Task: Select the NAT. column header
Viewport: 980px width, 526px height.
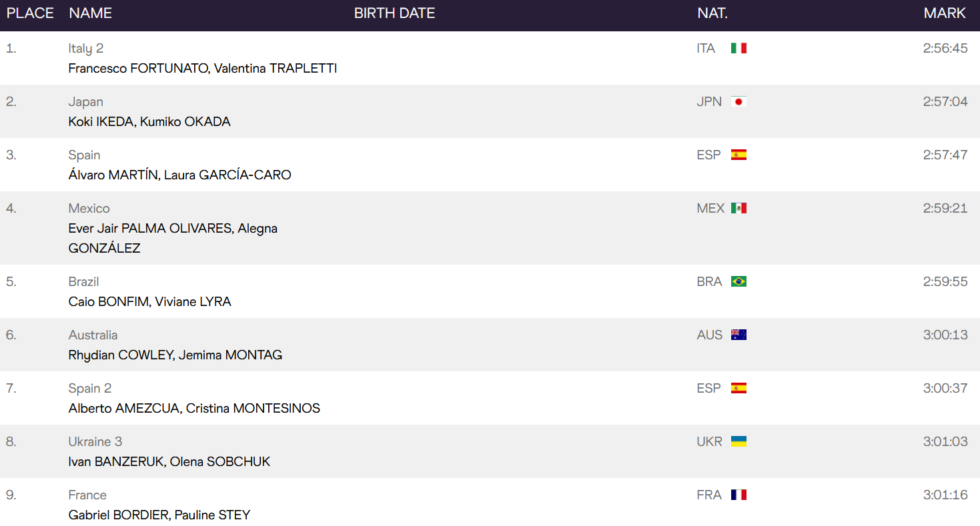Action: coord(712,13)
